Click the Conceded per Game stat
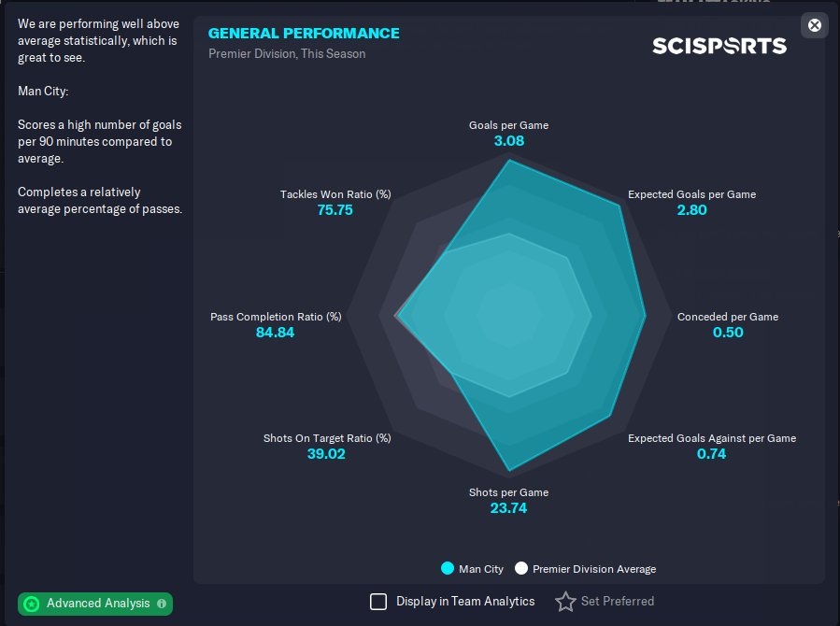840x626 pixels. (727, 324)
